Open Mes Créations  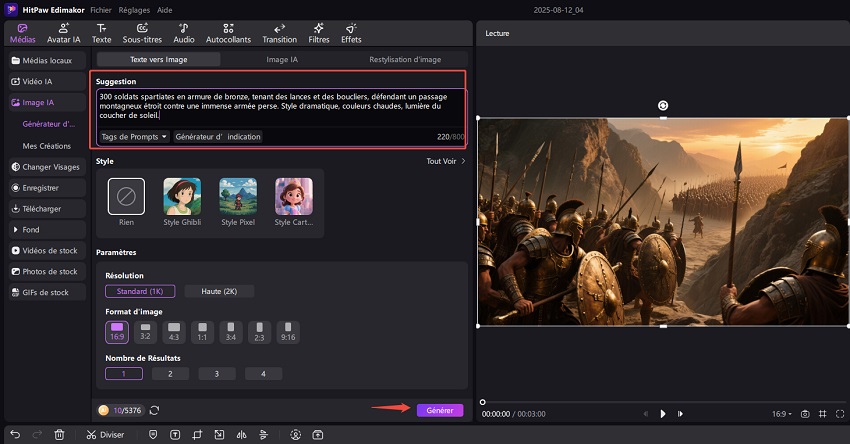point(47,146)
